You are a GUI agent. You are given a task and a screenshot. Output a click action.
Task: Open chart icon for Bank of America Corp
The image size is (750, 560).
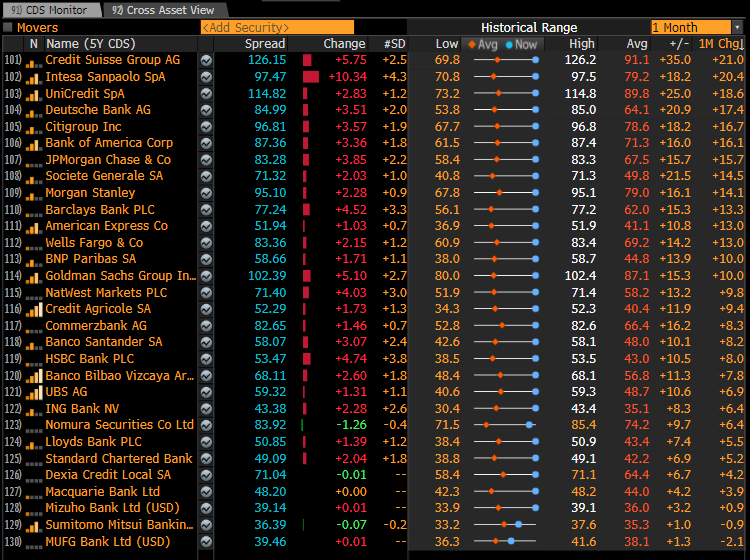tap(206, 143)
